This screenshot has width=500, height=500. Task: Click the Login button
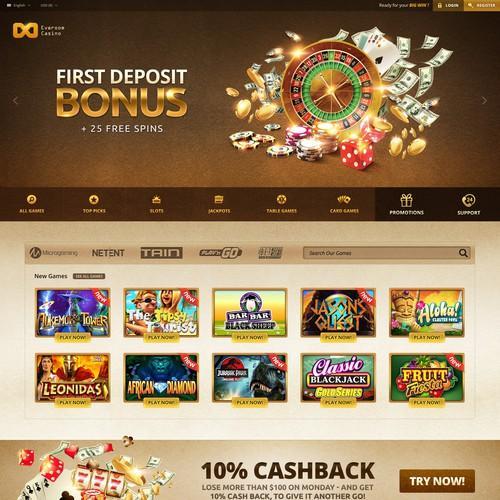tap(448, 5)
